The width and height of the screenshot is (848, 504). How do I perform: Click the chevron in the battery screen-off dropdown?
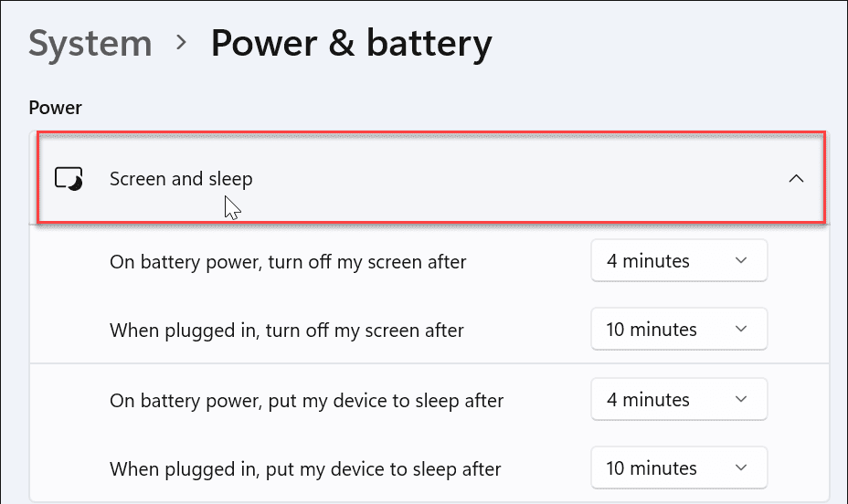tap(741, 261)
